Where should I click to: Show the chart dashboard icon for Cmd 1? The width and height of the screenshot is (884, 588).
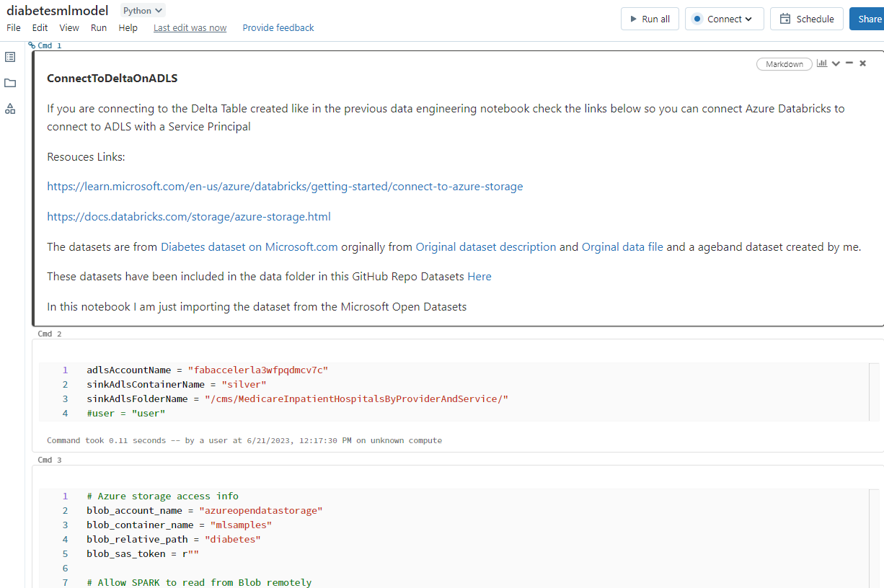[821, 63]
